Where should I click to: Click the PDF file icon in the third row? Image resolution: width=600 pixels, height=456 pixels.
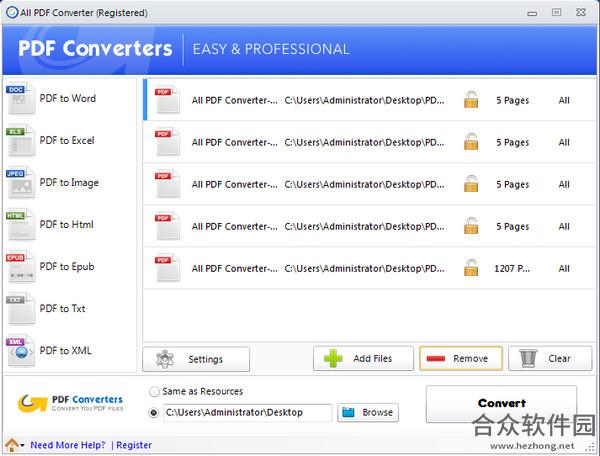167,184
